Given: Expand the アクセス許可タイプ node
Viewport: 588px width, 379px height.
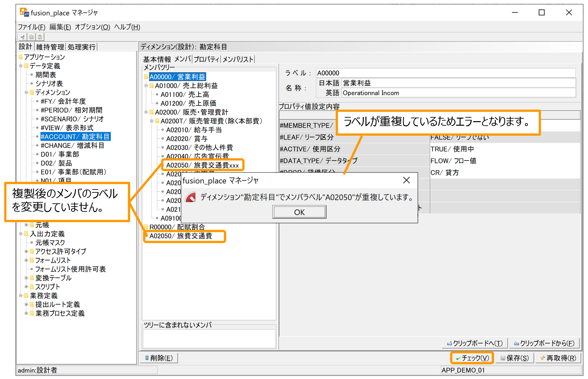Looking at the screenshot, I should 26,251.
